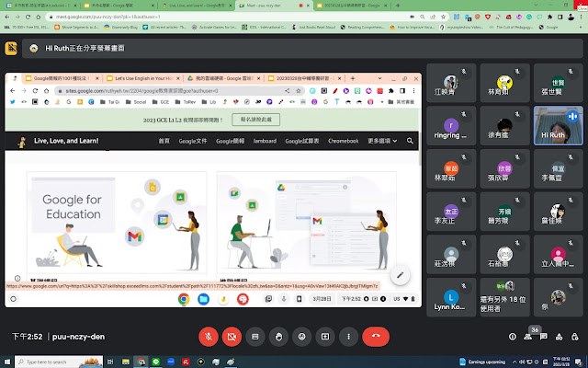Open the Chrome profile avatar

point(571,17)
